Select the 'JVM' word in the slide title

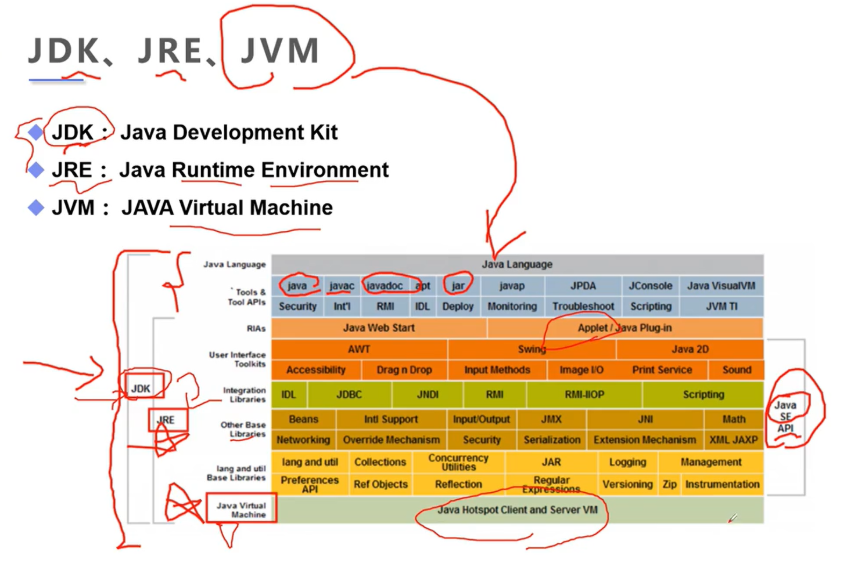coord(280,51)
